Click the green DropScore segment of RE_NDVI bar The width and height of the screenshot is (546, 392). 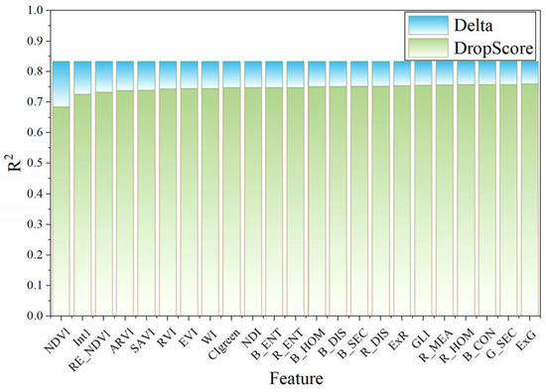pyautogui.click(x=104, y=204)
